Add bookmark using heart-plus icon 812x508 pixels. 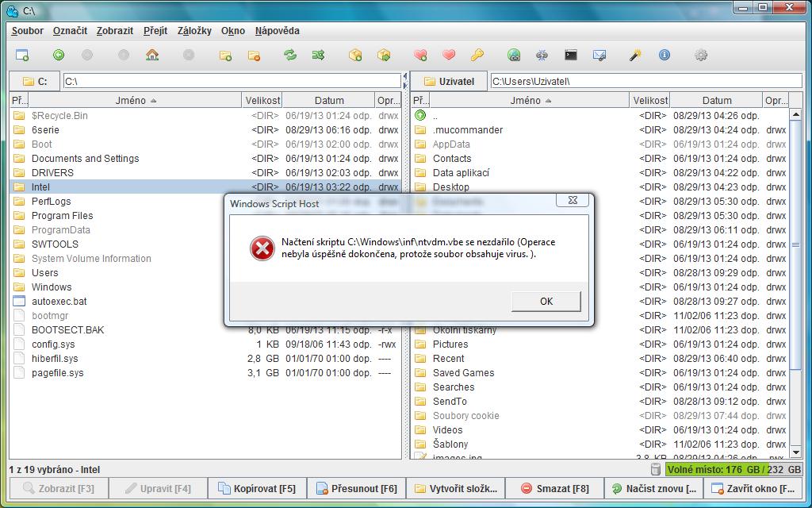420,55
